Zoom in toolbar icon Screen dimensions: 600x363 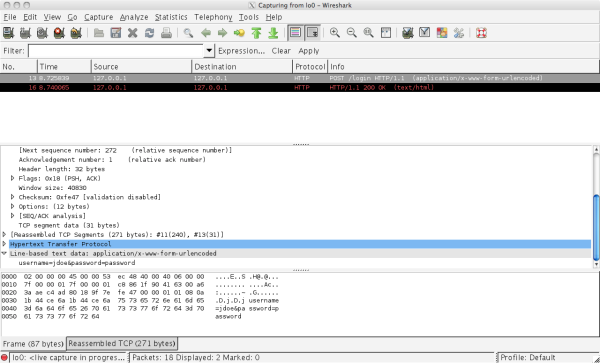click(x=335, y=33)
